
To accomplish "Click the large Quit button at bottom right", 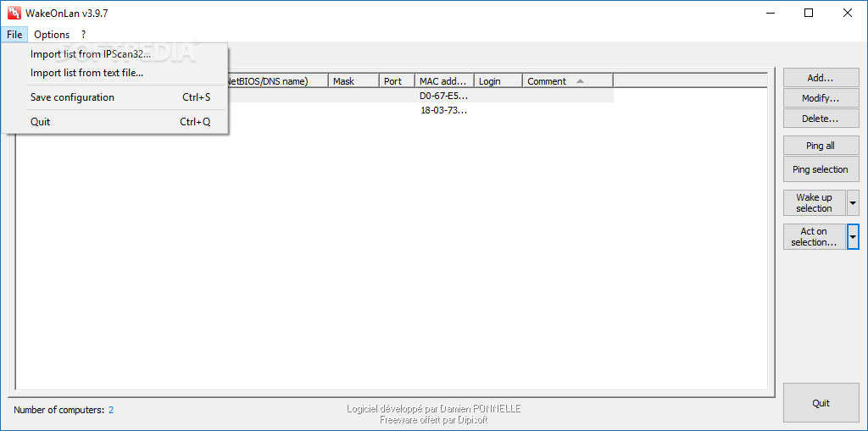I will pyautogui.click(x=821, y=403).
